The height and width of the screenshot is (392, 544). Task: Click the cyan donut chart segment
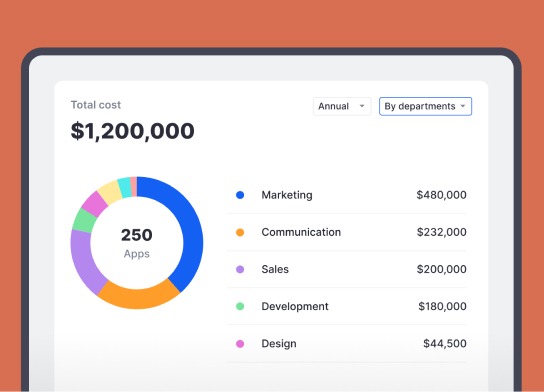pos(125,187)
